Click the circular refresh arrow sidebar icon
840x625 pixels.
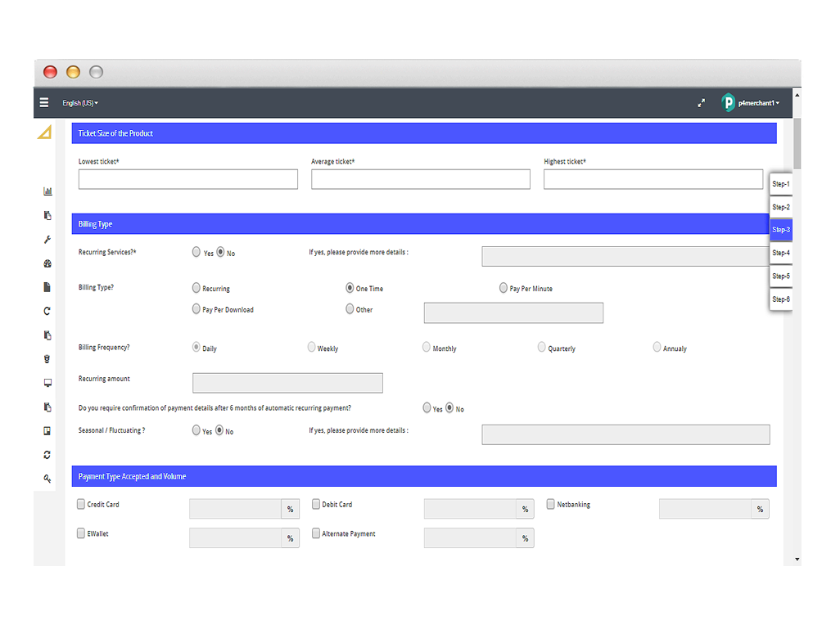(47, 311)
